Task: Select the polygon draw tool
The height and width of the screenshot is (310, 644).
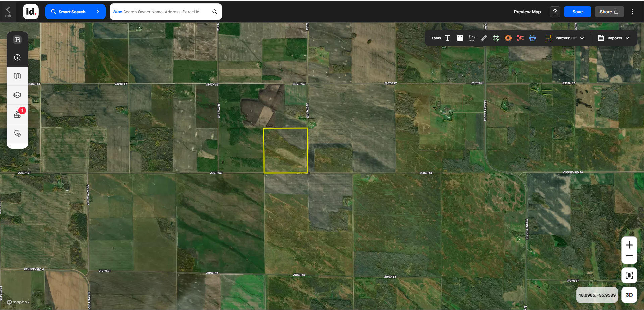Action: [x=472, y=38]
